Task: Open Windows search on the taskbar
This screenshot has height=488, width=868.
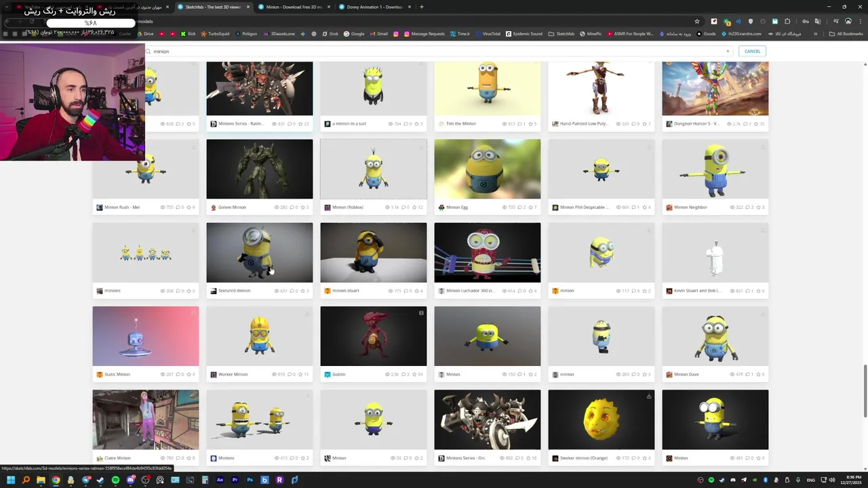Action: coord(26,480)
